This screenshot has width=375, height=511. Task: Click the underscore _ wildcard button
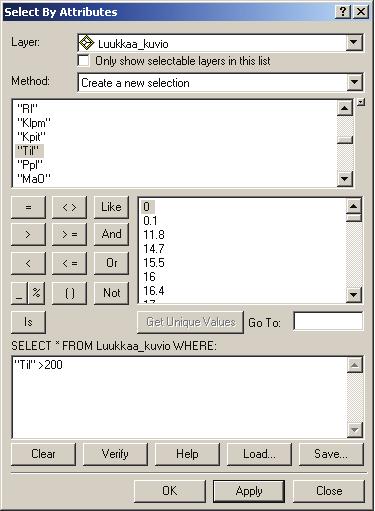[x=20, y=293]
